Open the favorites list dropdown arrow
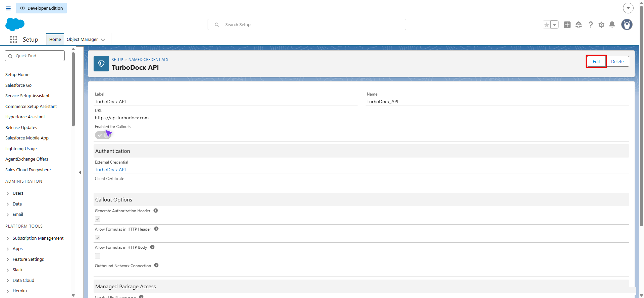 [554, 25]
